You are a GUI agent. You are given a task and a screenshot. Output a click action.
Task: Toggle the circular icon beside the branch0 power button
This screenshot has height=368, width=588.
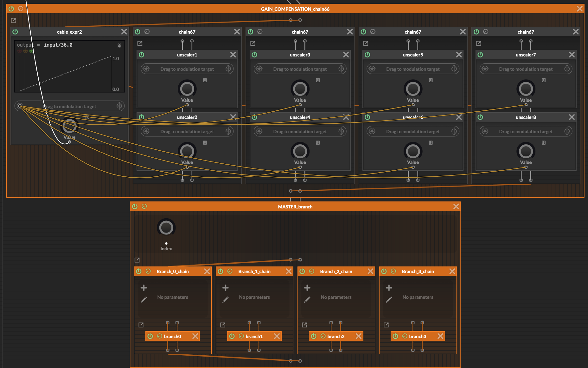click(159, 336)
